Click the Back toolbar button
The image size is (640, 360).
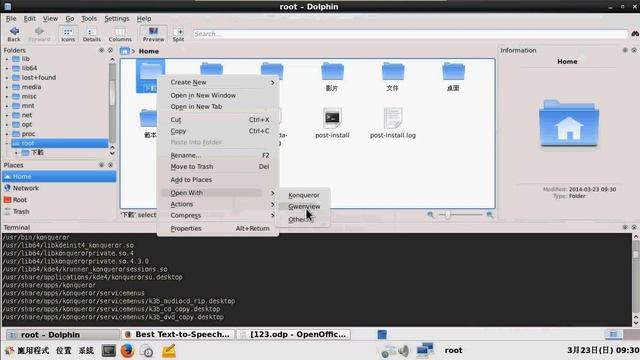(x=14, y=34)
